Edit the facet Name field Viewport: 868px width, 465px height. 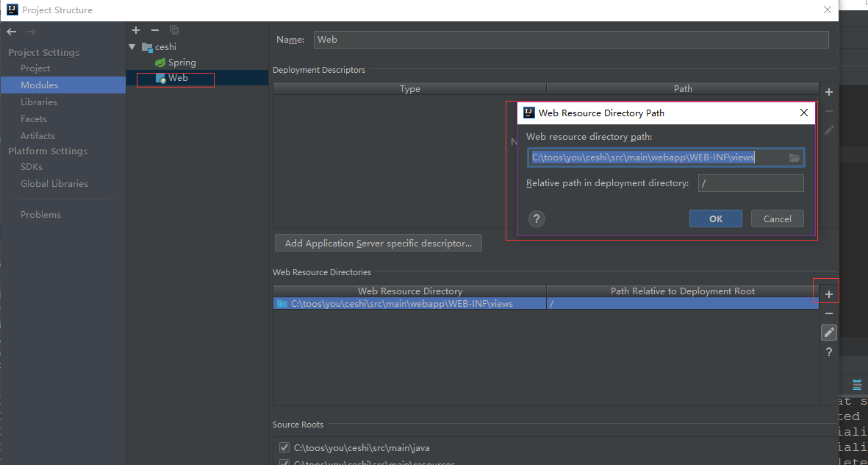point(571,40)
